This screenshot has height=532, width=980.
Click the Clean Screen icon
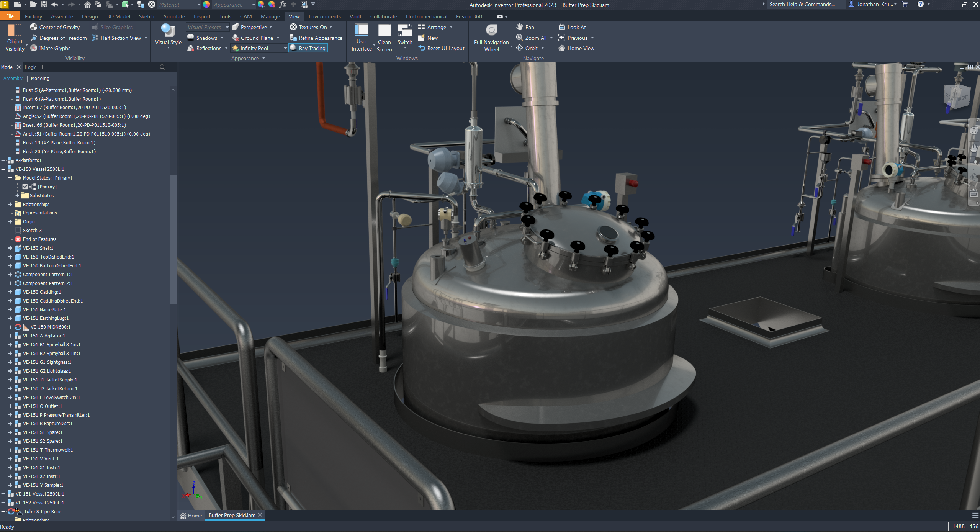tap(384, 31)
